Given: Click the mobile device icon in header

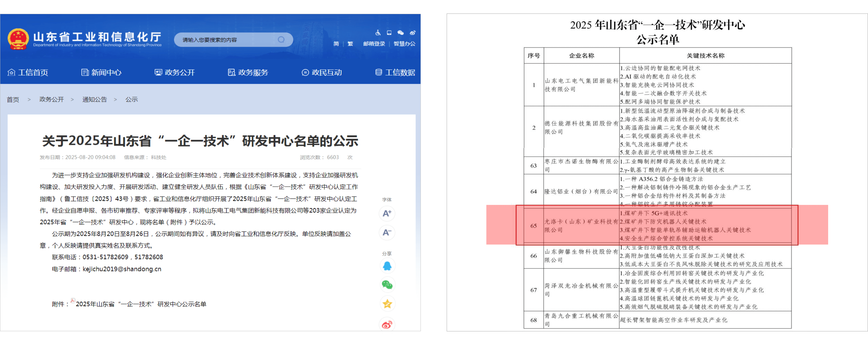Looking at the screenshot, I should [389, 33].
